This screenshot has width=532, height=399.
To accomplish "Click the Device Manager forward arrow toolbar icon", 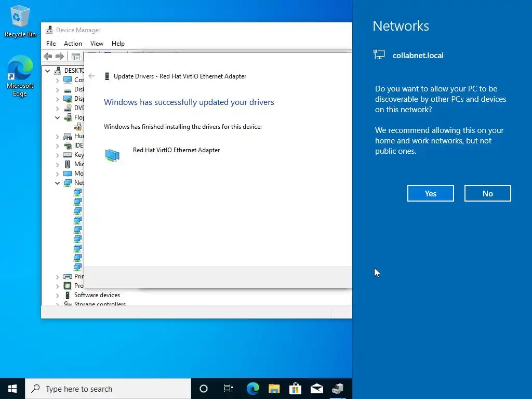I will pos(60,56).
